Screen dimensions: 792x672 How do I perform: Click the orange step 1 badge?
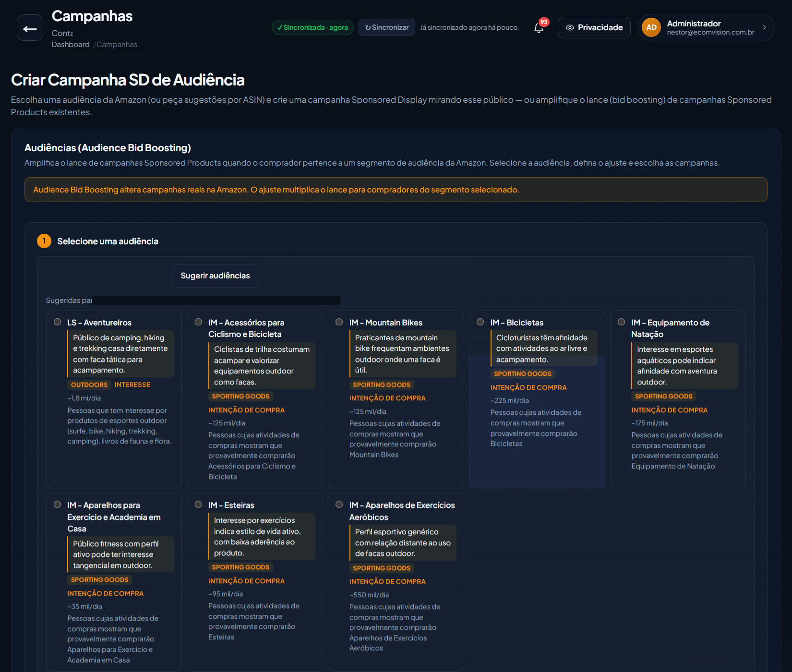coord(44,241)
